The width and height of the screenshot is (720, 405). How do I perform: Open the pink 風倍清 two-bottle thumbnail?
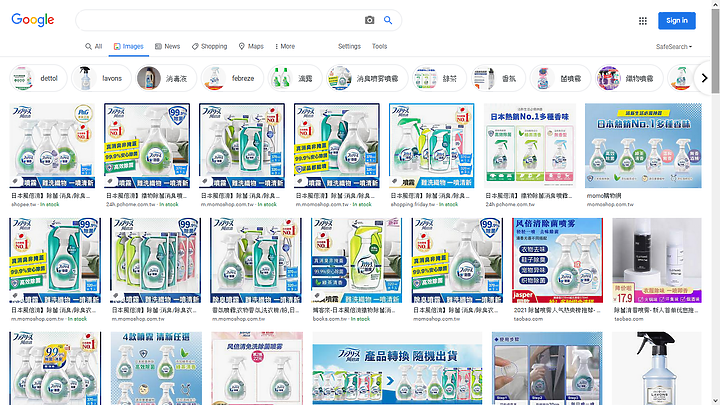tap(257, 368)
